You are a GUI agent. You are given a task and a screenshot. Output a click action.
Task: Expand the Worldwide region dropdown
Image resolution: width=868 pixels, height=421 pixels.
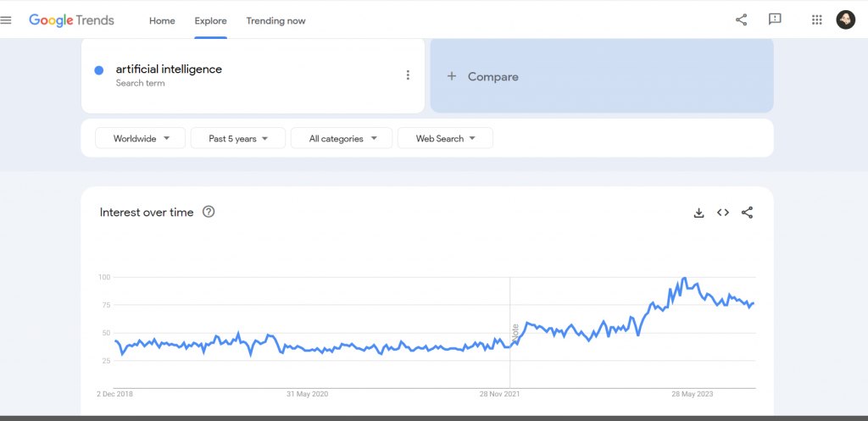(x=141, y=138)
